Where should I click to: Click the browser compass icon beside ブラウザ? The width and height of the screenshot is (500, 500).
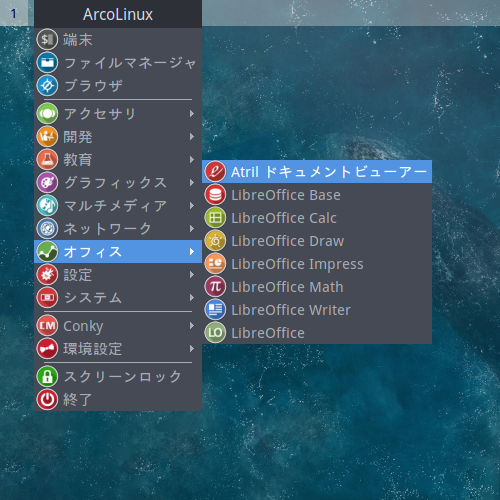click(47, 85)
